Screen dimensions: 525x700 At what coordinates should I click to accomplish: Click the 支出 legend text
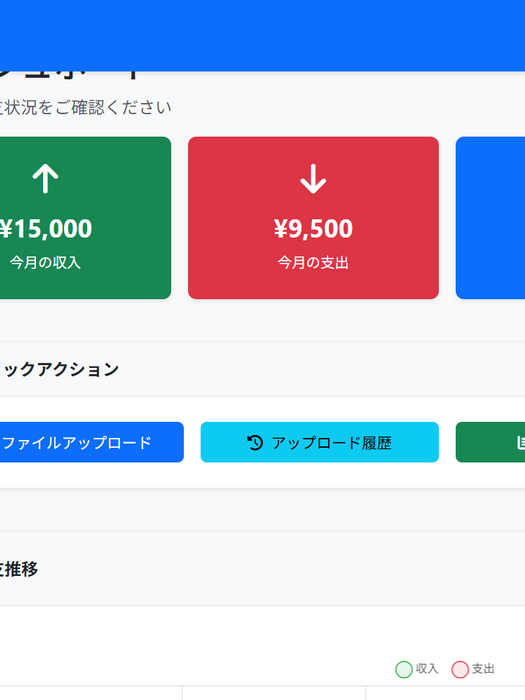483,669
